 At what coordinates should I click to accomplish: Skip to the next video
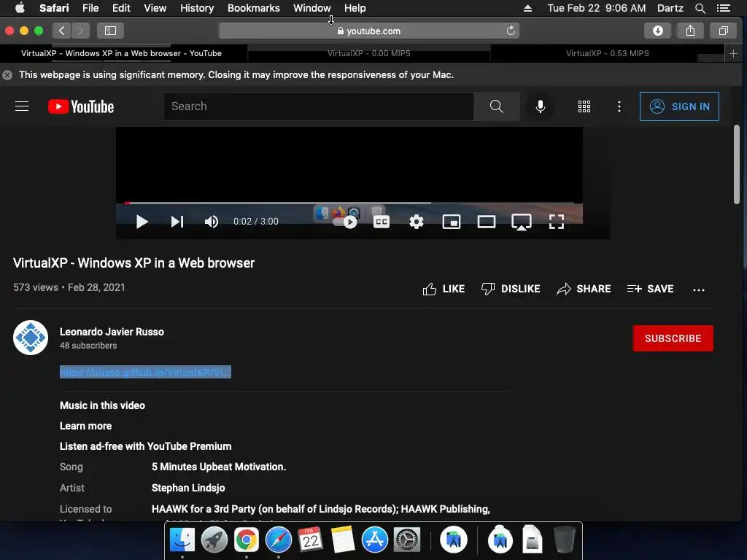click(x=177, y=222)
